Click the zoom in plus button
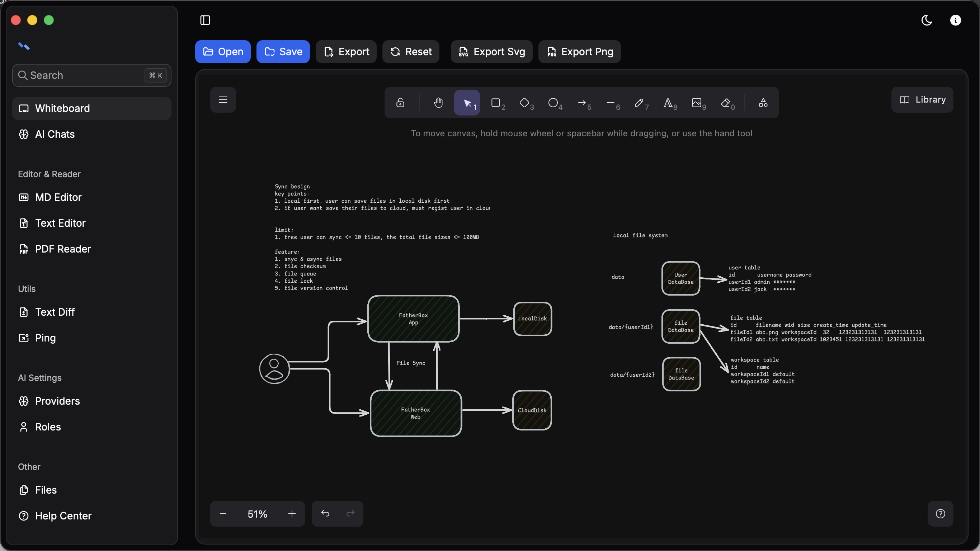Image resolution: width=980 pixels, height=551 pixels. pos(292,514)
